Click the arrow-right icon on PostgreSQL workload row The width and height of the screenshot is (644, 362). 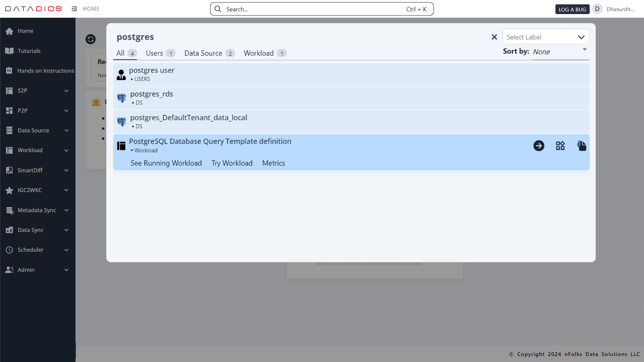click(539, 146)
